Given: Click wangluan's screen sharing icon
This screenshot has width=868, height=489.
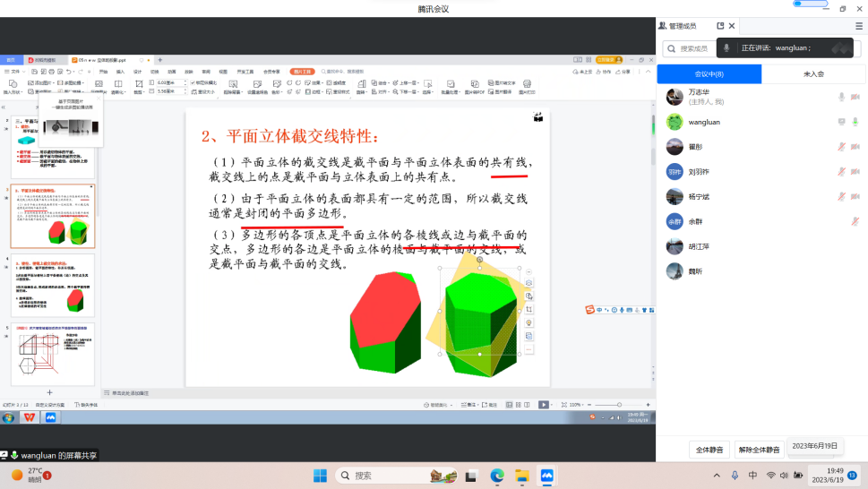Looking at the screenshot, I should point(841,122).
